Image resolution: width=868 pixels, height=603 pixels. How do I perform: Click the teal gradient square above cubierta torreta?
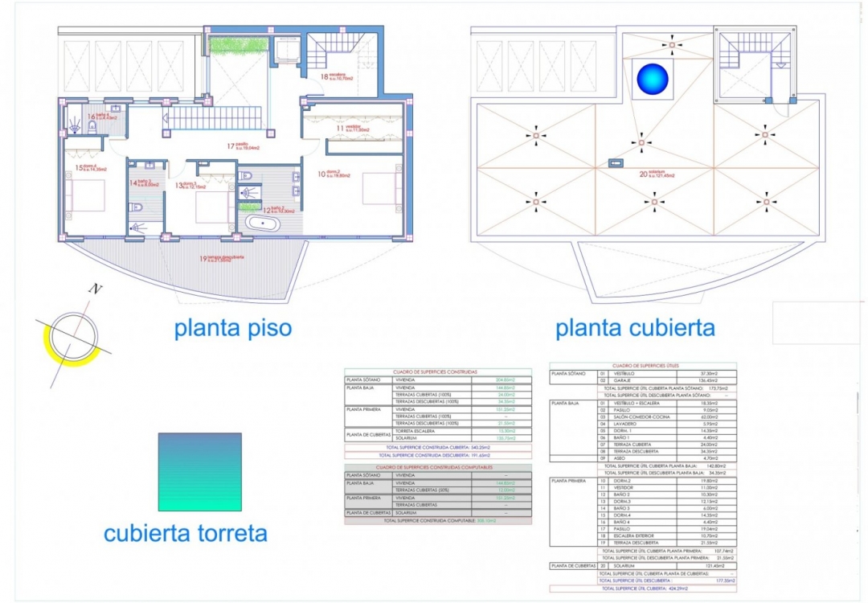pyautogui.click(x=199, y=472)
